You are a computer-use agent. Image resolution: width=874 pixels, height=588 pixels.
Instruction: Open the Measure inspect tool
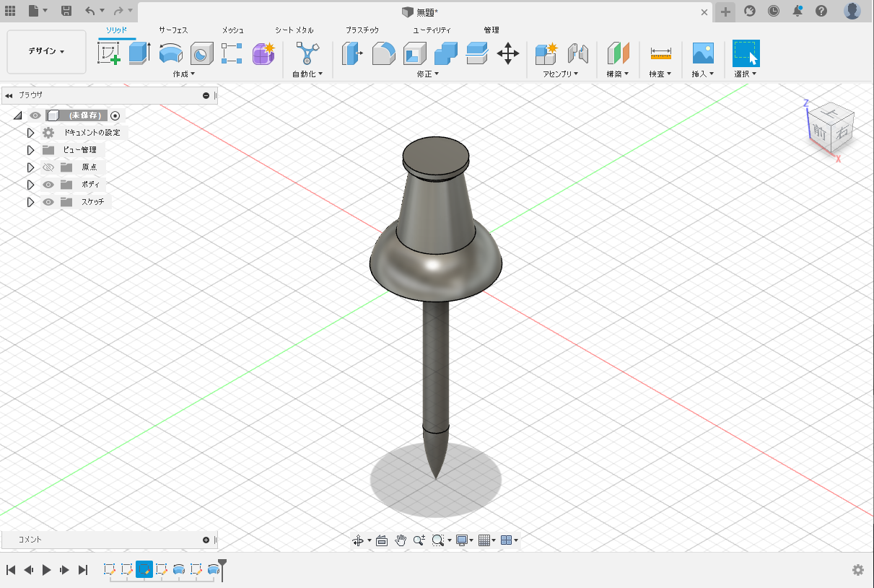(660, 53)
